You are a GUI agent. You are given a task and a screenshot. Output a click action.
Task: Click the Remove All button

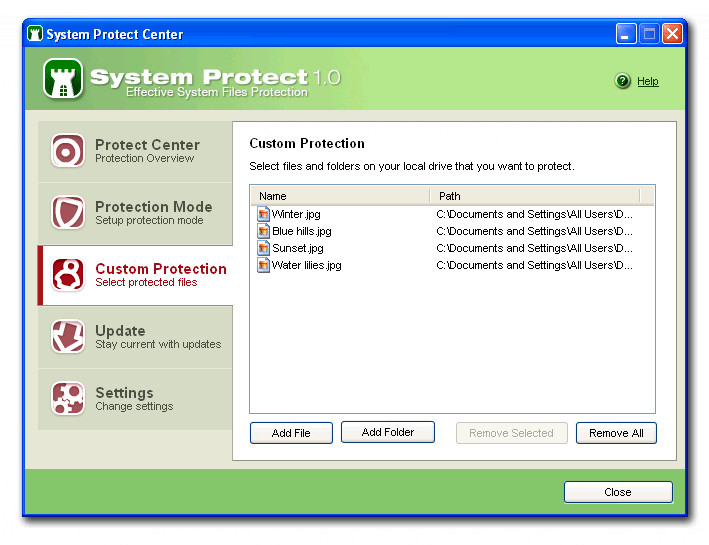tap(616, 433)
